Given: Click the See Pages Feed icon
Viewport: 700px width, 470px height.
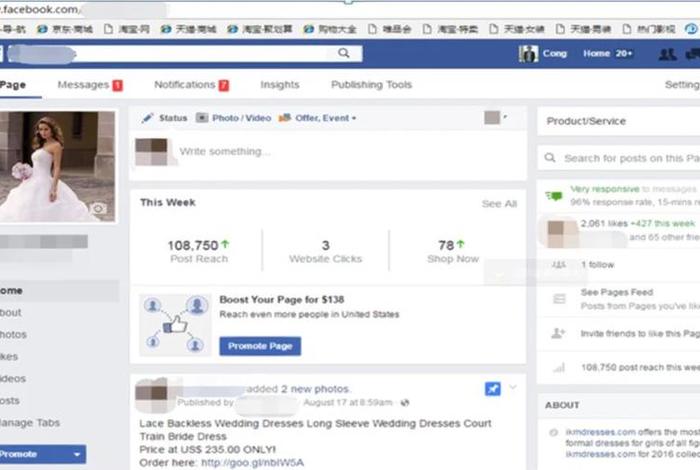Looking at the screenshot, I should [559, 298].
